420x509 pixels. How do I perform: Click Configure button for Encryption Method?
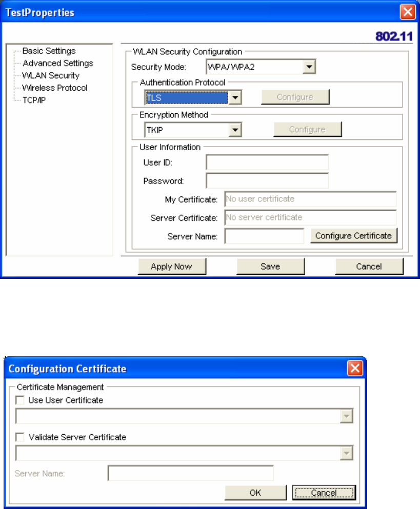[308, 130]
